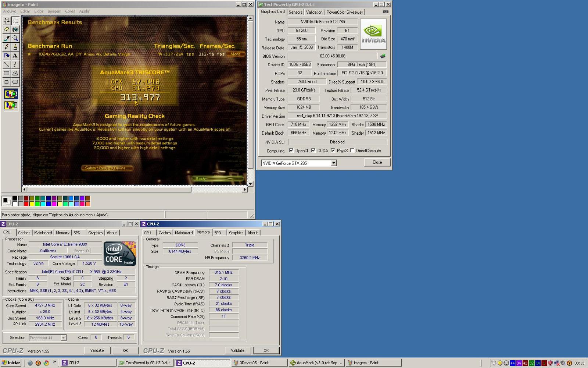Click the BIOS Version field 62.00.45.00.08
The height and width of the screenshot is (368, 588).
[x=332, y=56]
